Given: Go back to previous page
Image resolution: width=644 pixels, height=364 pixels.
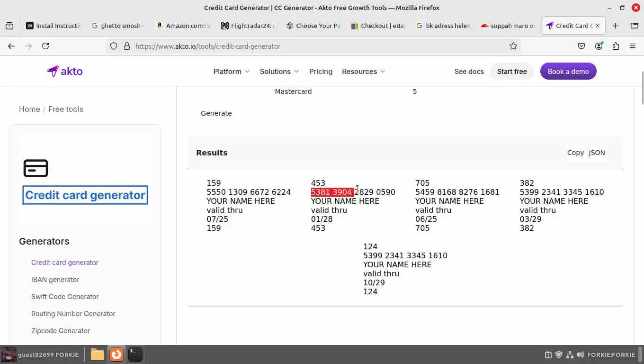Looking at the screenshot, I should tap(11, 46).
